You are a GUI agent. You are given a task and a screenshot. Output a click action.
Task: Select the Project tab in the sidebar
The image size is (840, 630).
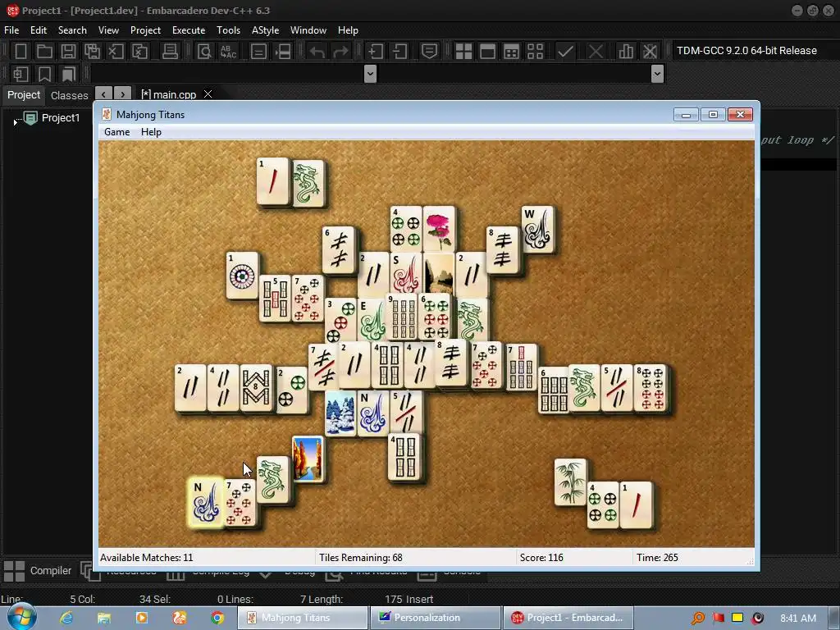24,95
